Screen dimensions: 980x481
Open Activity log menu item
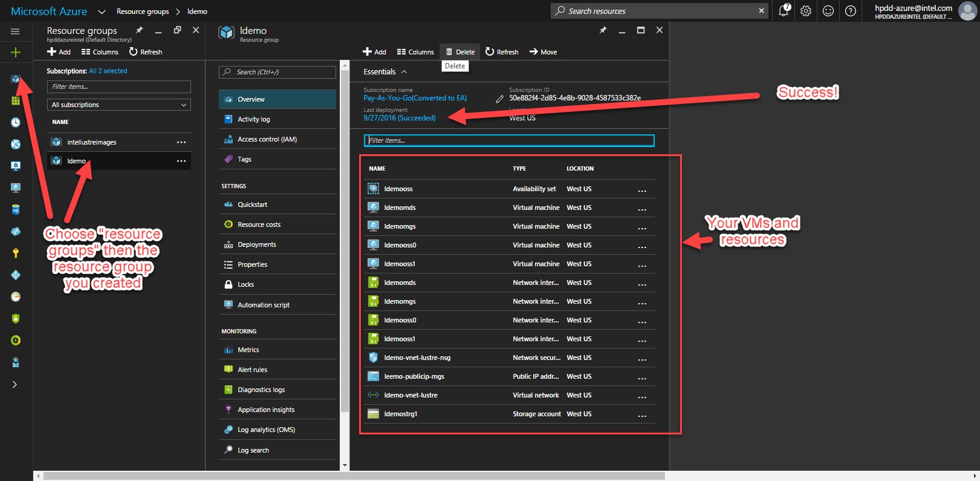(x=277, y=119)
